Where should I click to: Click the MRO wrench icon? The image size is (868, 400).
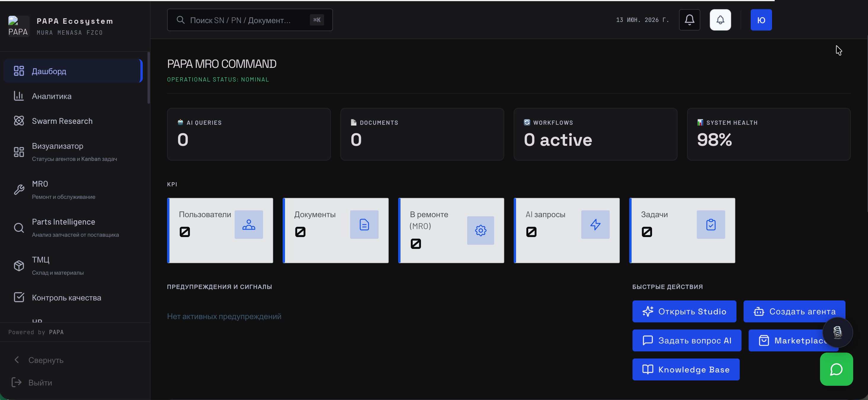[19, 190]
